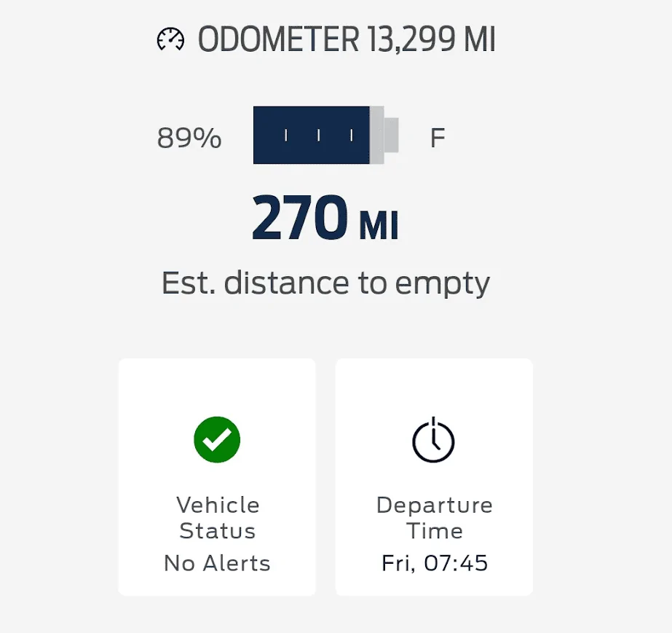Viewport: 672px width, 633px height.
Task: View the No Alerts status text
Action: [217, 563]
